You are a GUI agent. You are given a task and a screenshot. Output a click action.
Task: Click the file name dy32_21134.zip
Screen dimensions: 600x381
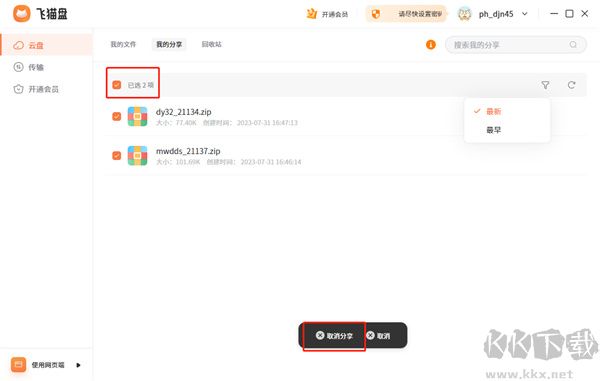pyautogui.click(x=184, y=112)
